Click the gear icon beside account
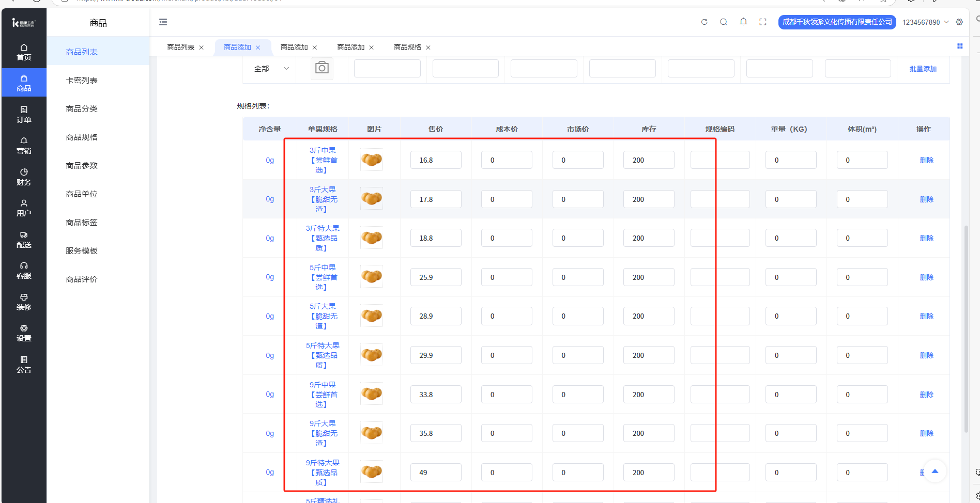 click(x=959, y=22)
